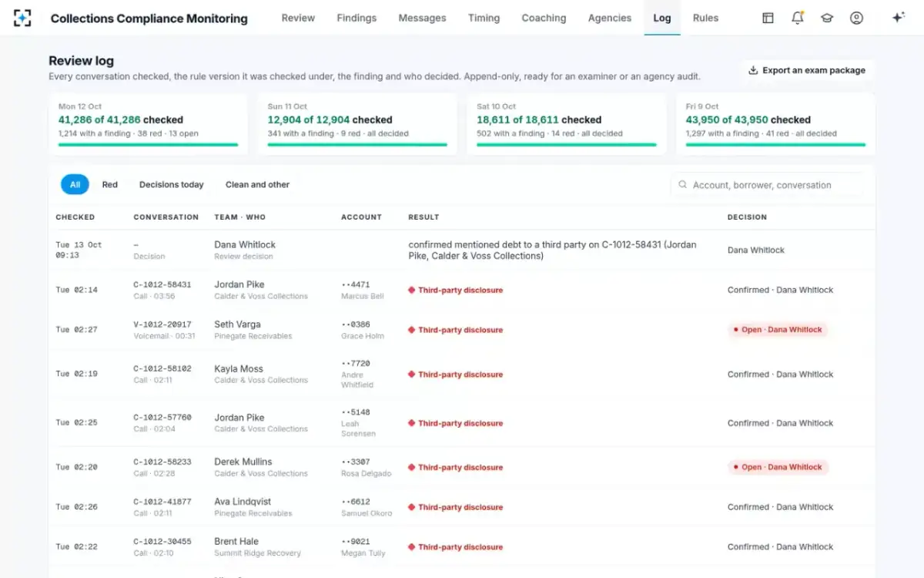This screenshot has height=578, width=924.
Task: Open the Sun 11 Oct summary card
Action: (357, 125)
